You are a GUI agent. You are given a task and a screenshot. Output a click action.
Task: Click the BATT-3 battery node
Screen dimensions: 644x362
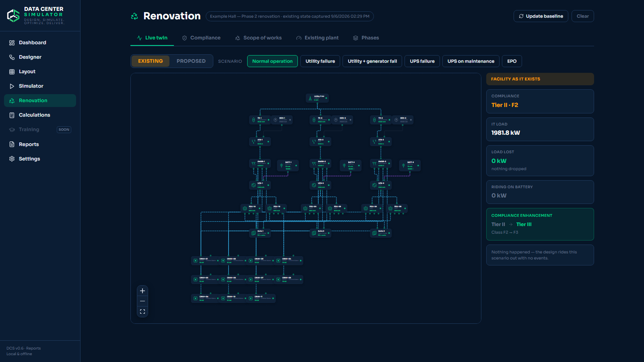410,165
